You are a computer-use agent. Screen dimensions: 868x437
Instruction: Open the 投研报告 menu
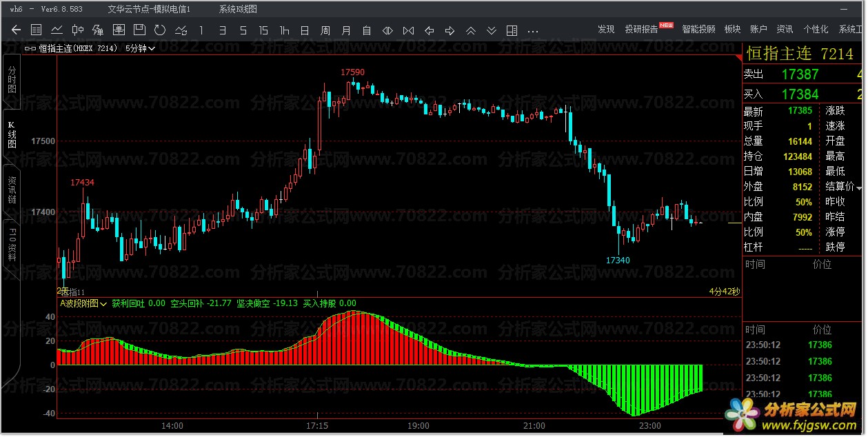tap(641, 29)
